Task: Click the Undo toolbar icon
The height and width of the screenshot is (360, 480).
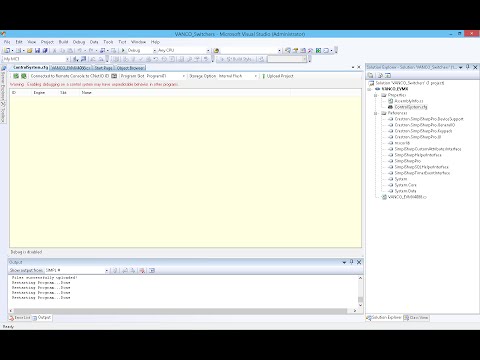Action: point(80,50)
